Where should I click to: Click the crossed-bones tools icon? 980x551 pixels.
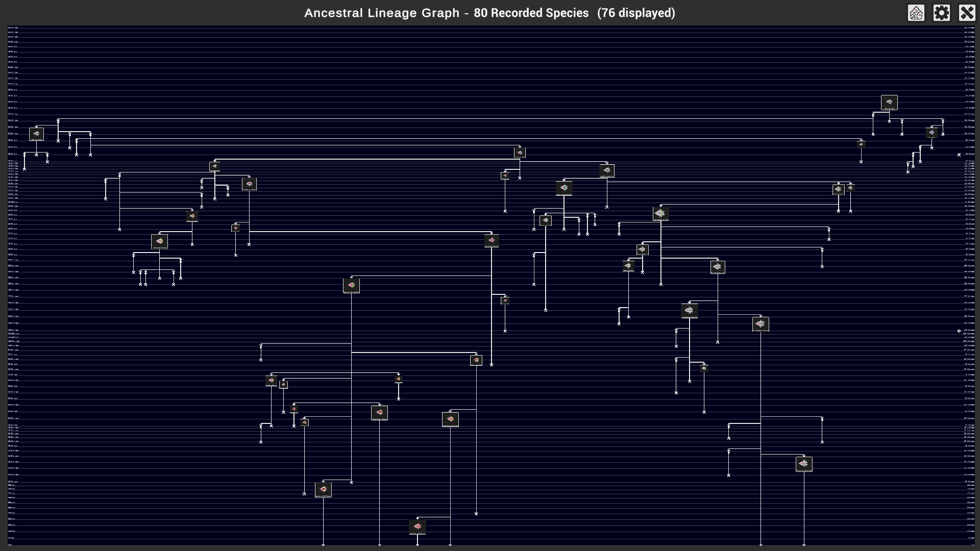(967, 13)
